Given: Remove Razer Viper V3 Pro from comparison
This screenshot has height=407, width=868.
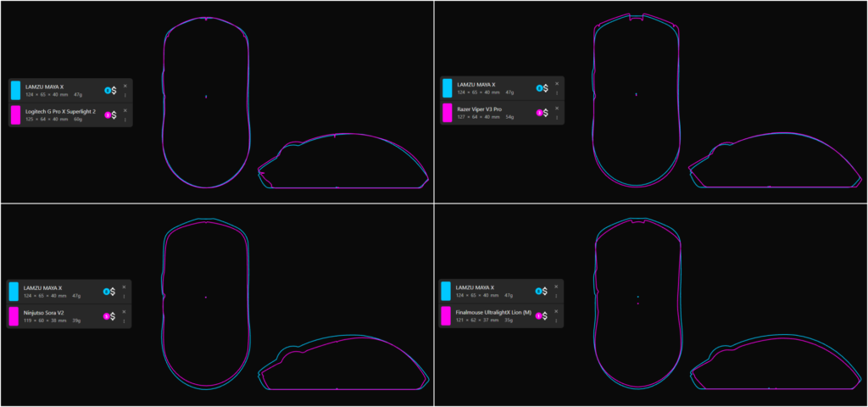Looking at the screenshot, I should (x=557, y=109).
